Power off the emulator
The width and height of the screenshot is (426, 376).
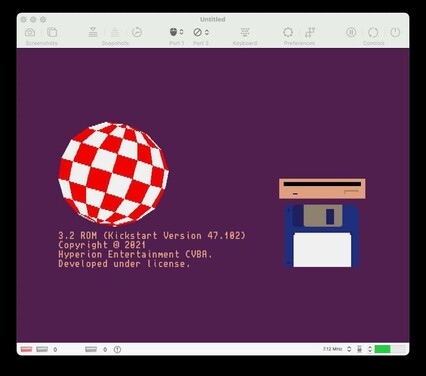pyautogui.click(x=395, y=32)
